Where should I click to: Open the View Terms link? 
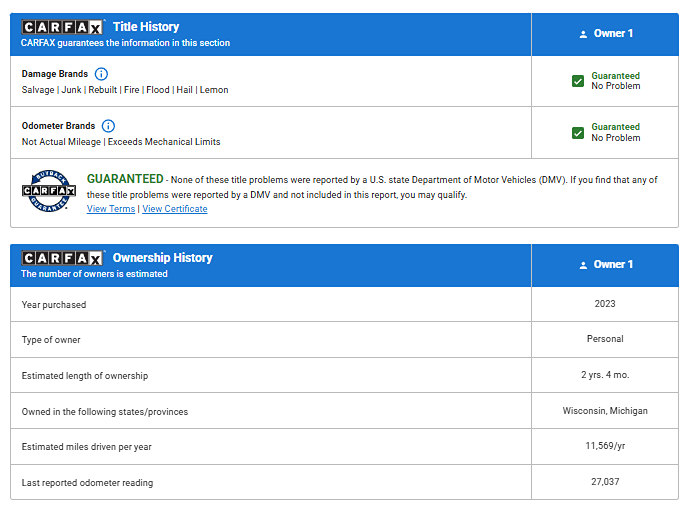(111, 209)
